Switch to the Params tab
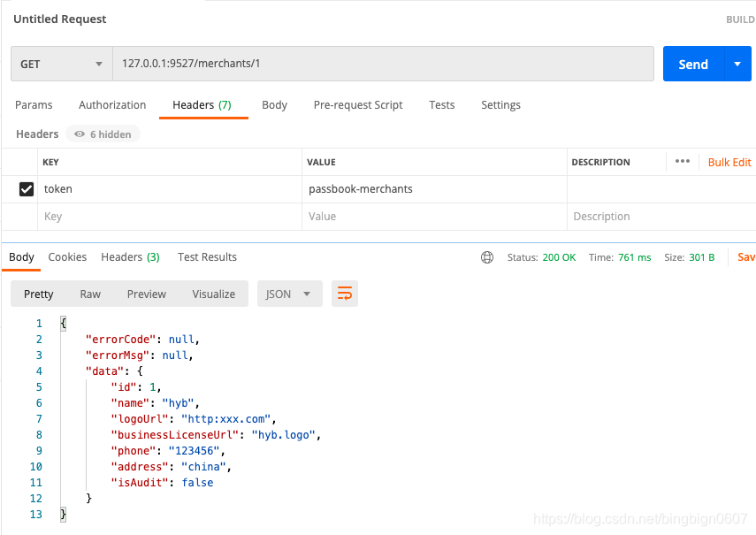 (34, 105)
